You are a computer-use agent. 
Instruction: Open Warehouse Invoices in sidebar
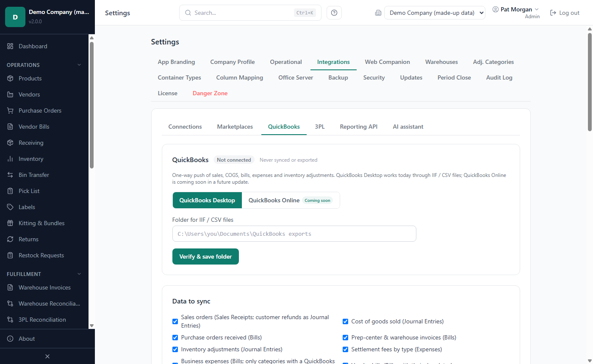44,287
